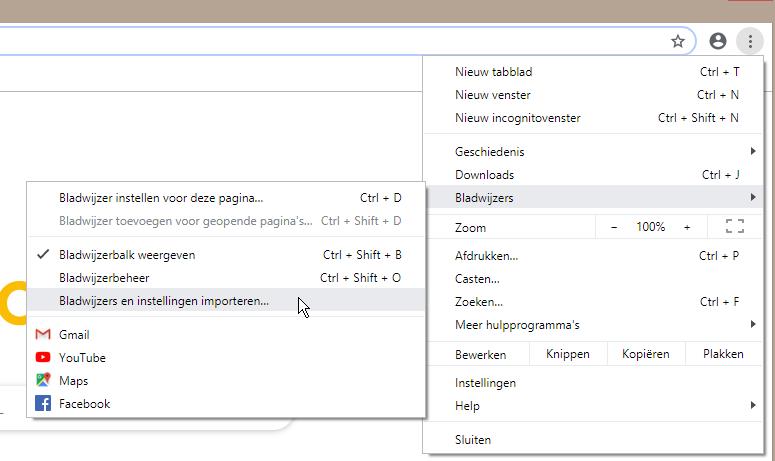Toggle Bladwijzerbalk weergeven checkmark option
Screen dimensions: 775x461
tap(127, 255)
